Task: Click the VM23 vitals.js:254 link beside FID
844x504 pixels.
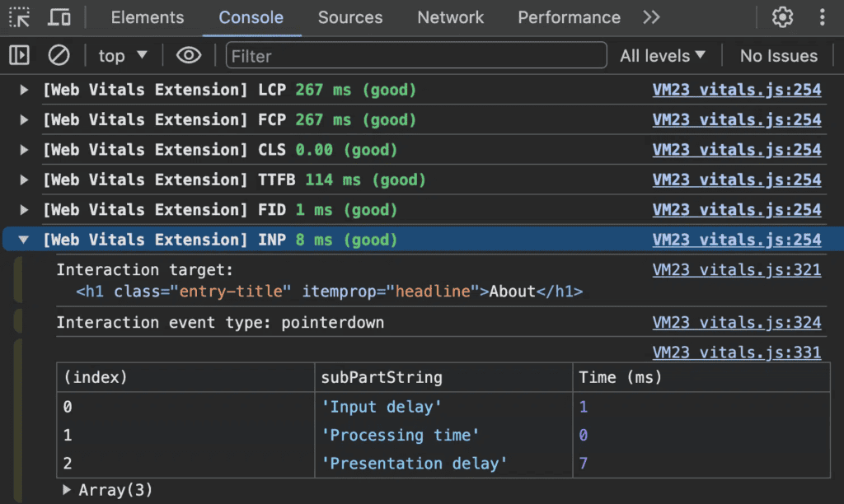Action: (x=737, y=209)
